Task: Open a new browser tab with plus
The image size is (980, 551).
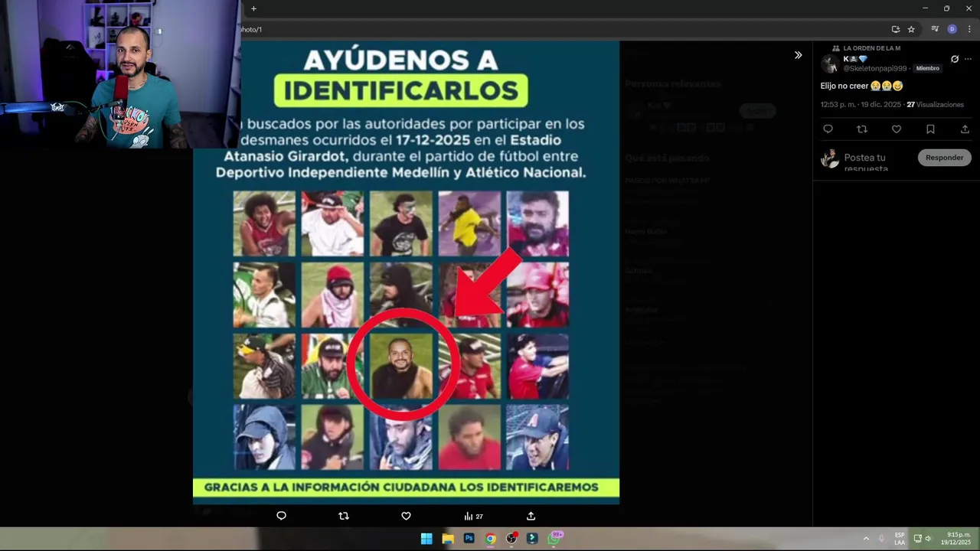Action: [253, 8]
